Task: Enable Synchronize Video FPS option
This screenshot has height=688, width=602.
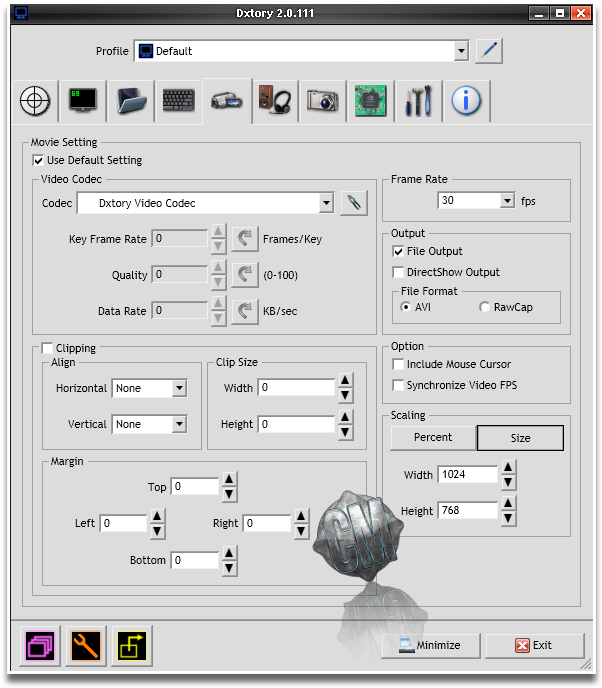Action: [x=398, y=385]
